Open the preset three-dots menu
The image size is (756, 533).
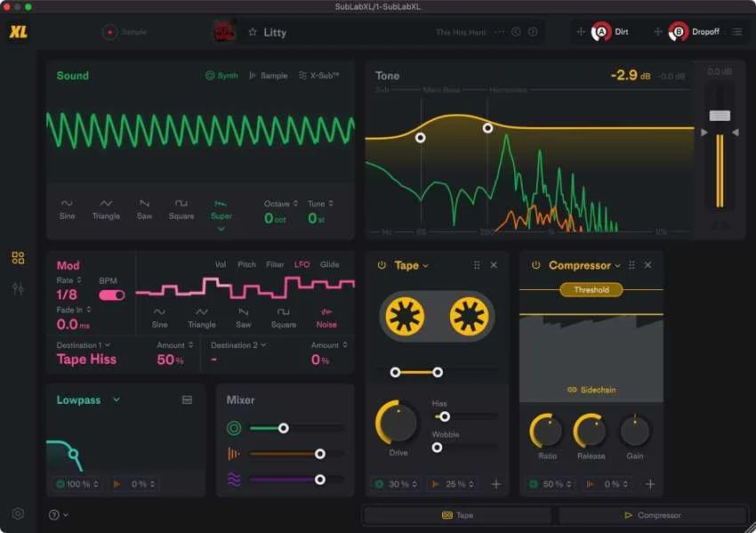[500, 32]
